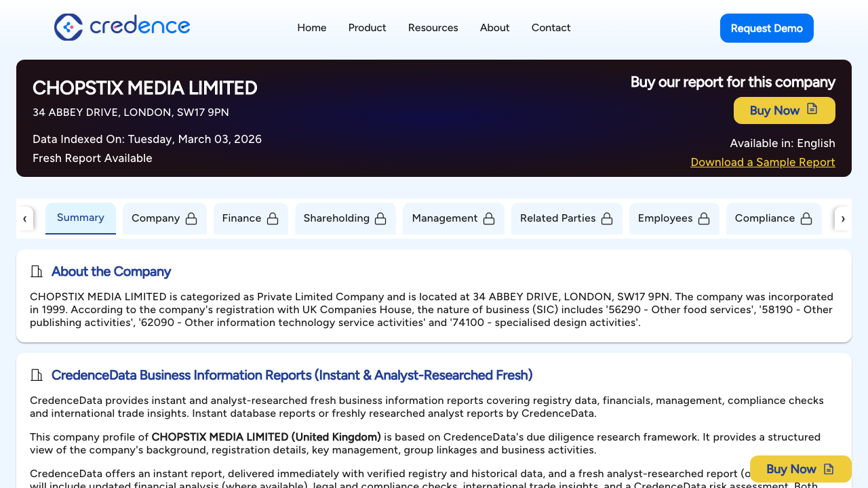The image size is (868, 488).
Task: Click the file icon inside the Buy Now button
Action: pos(812,110)
